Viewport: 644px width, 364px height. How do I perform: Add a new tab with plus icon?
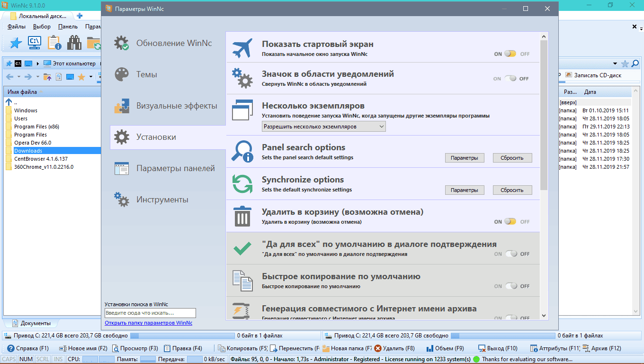80,16
